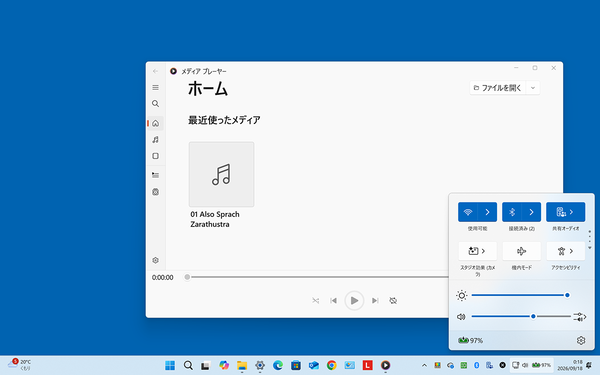Image resolution: width=600 pixels, height=375 pixels.
Task: Open search in Media Player sidebar
Action: (155, 104)
